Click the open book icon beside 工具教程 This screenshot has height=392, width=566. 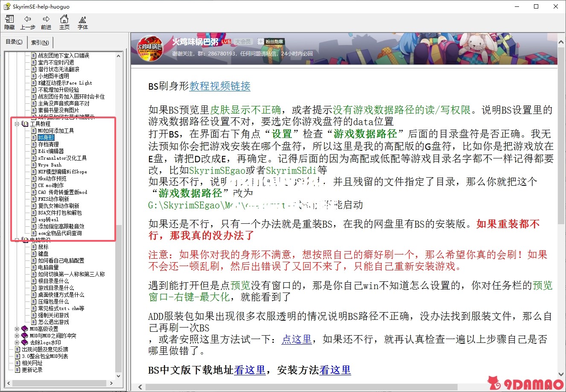[x=25, y=124]
